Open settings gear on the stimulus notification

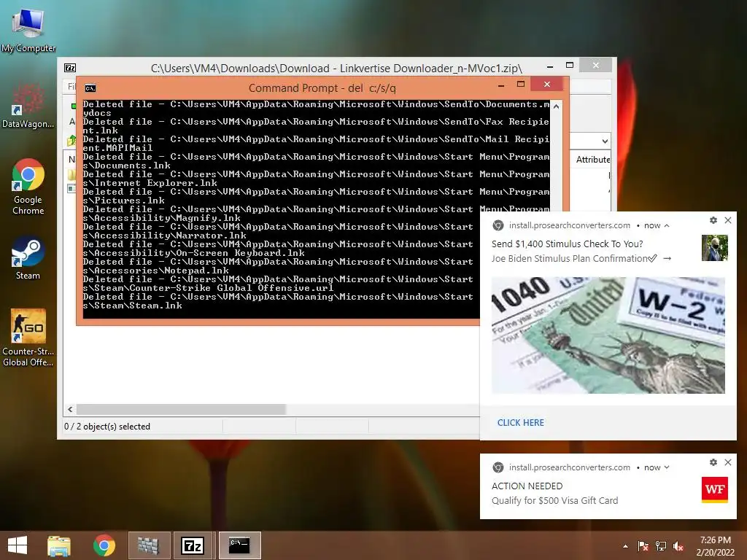point(713,220)
